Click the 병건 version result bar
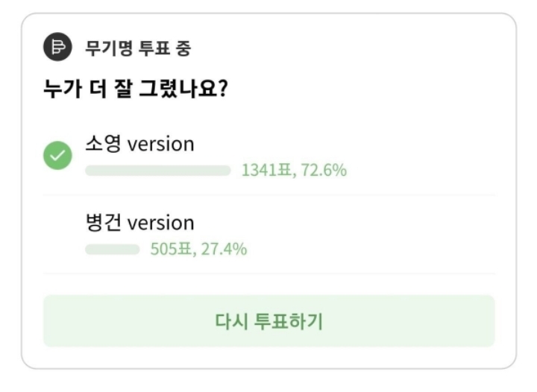The width and height of the screenshot is (537, 392). pyautogui.click(x=112, y=250)
